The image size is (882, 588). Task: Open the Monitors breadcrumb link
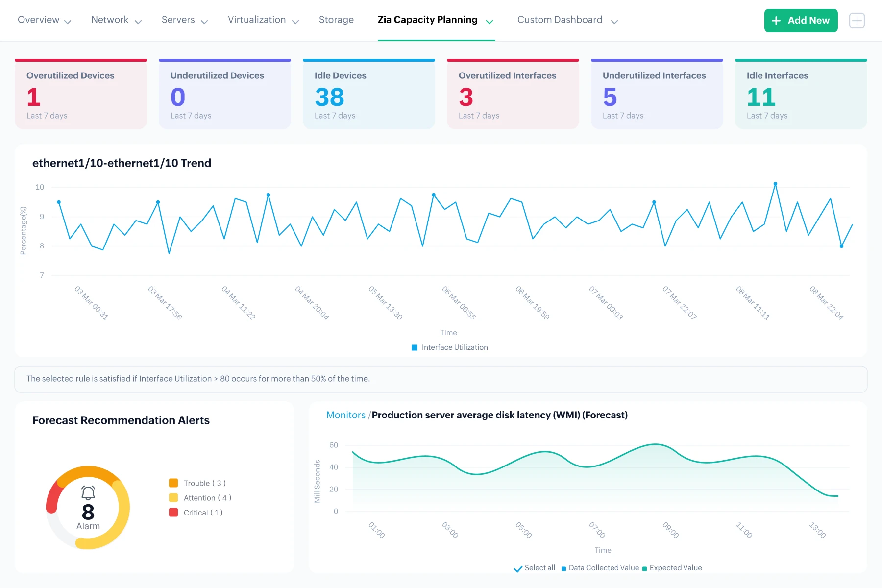(346, 415)
